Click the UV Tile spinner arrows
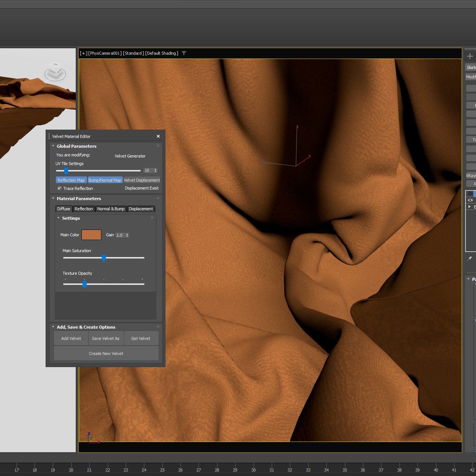476x476 pixels. click(x=155, y=171)
